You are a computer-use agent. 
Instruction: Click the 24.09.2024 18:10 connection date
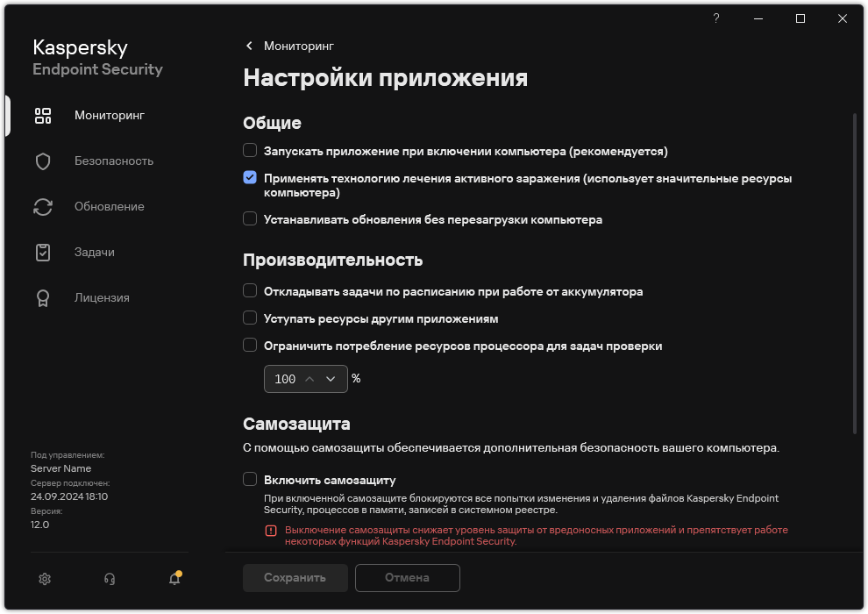tap(69, 496)
